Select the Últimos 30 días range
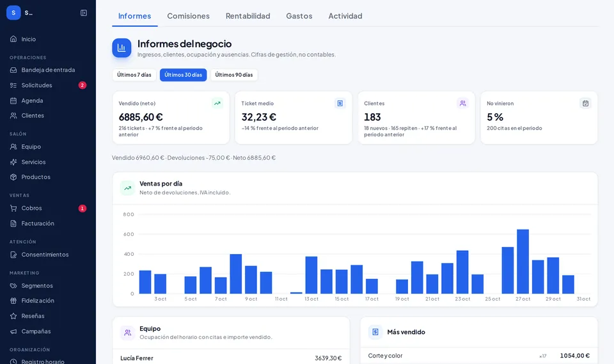 184,75
